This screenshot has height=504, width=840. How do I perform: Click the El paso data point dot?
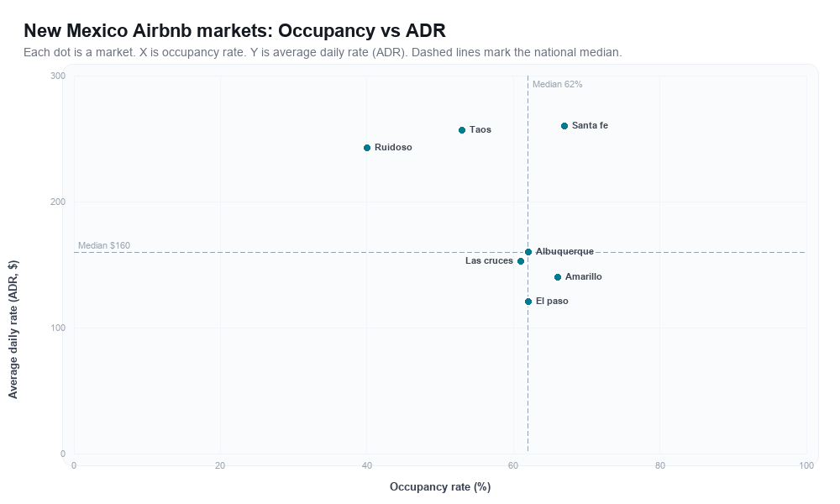pyautogui.click(x=528, y=302)
